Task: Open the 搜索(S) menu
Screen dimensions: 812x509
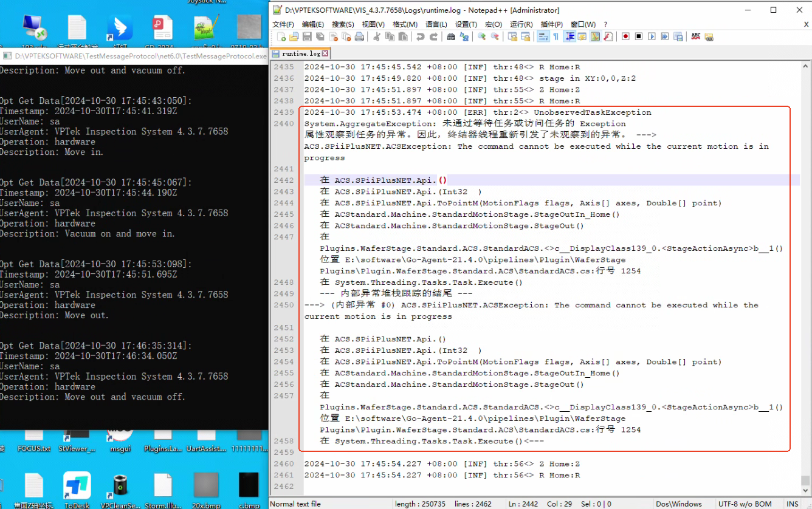Action: 343,24
